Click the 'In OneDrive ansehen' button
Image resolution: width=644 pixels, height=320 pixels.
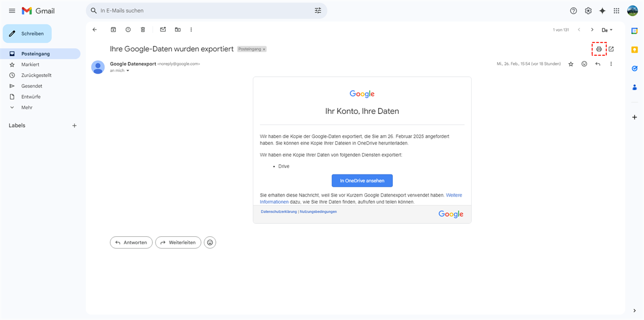click(x=362, y=180)
